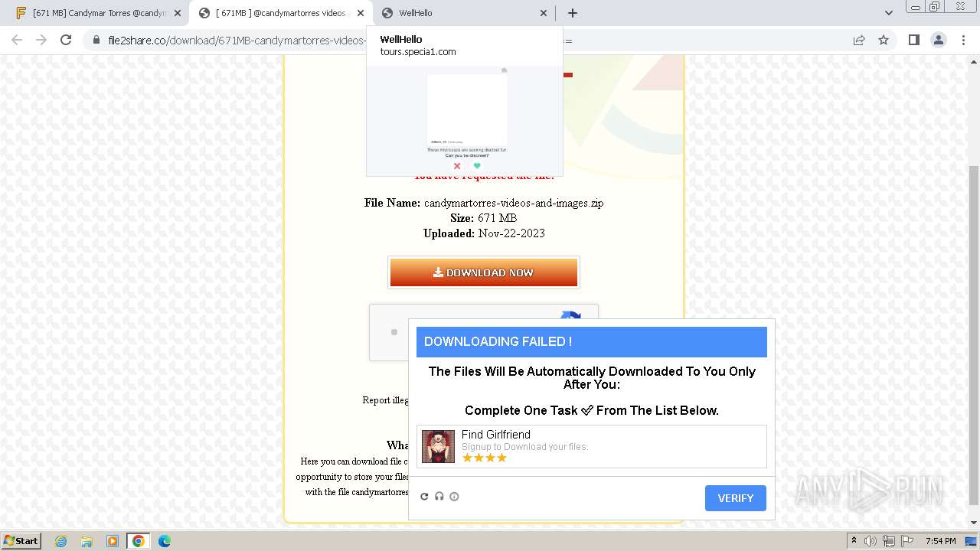The height and width of the screenshot is (551, 980).
Task: Expand tab search dropdown arrow
Action: (888, 13)
